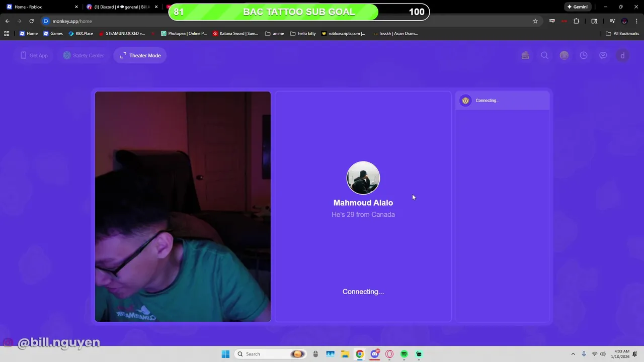Click the Connecting... status under the profile

[x=363, y=292]
